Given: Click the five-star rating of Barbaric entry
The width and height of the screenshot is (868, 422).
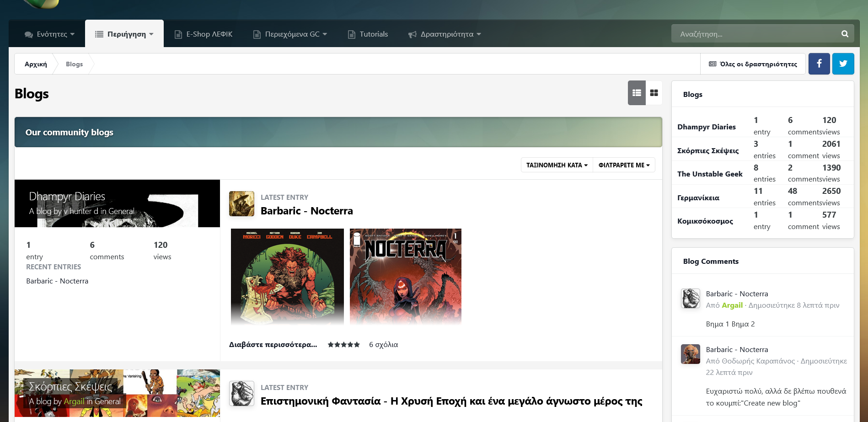Looking at the screenshot, I should (x=344, y=345).
